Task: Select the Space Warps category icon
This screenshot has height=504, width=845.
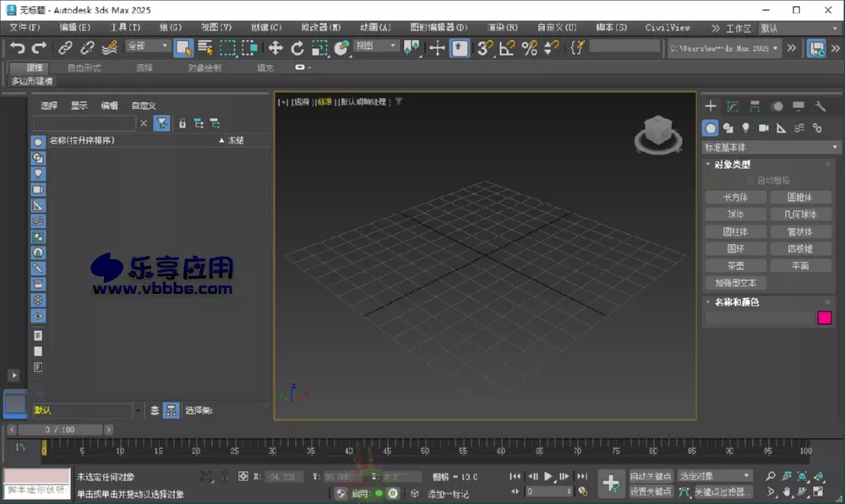Action: [799, 128]
